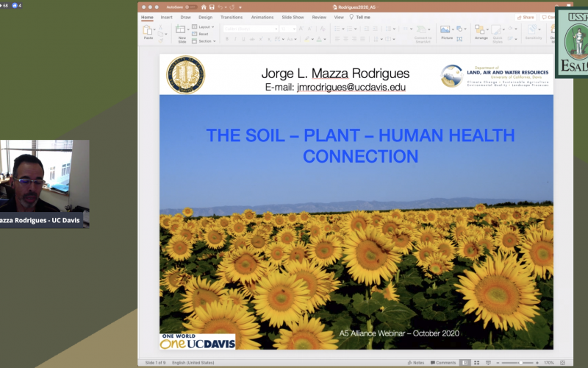This screenshot has width=588, height=368.
Task: Open the New Slide layout arrow
Action: 188,29
